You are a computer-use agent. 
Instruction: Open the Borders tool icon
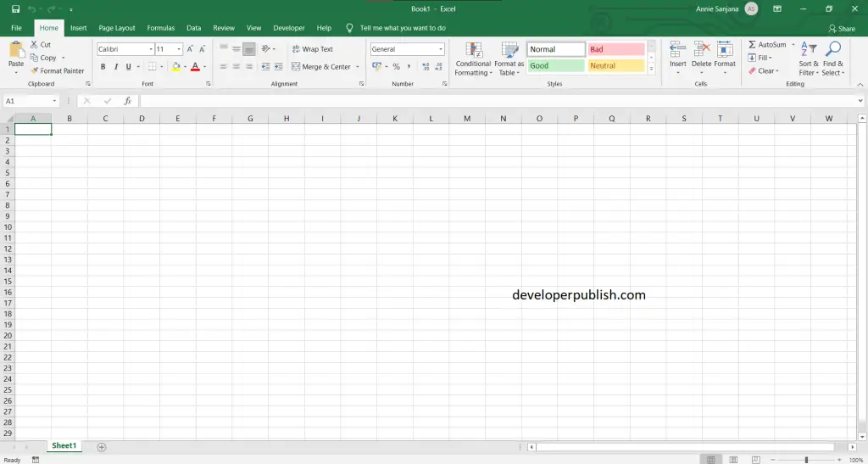point(153,67)
